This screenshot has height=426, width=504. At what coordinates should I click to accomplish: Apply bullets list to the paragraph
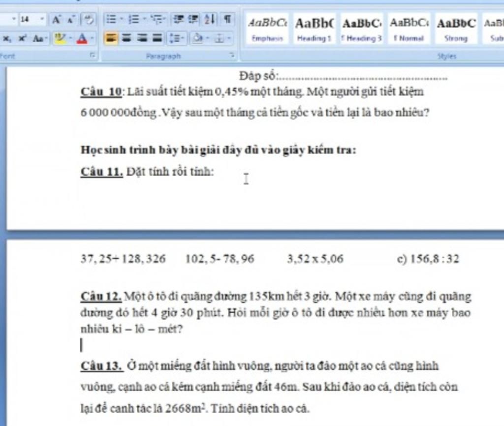pyautogui.click(x=111, y=20)
